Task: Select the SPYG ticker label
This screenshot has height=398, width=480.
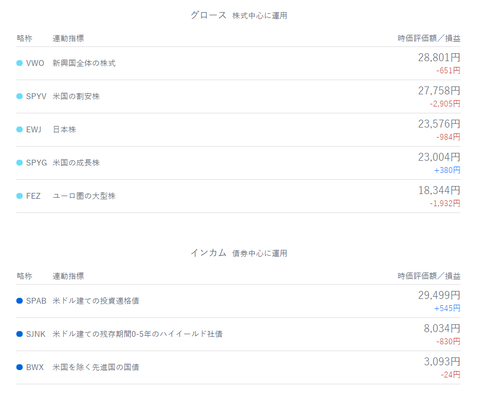Action: pyautogui.click(x=36, y=163)
